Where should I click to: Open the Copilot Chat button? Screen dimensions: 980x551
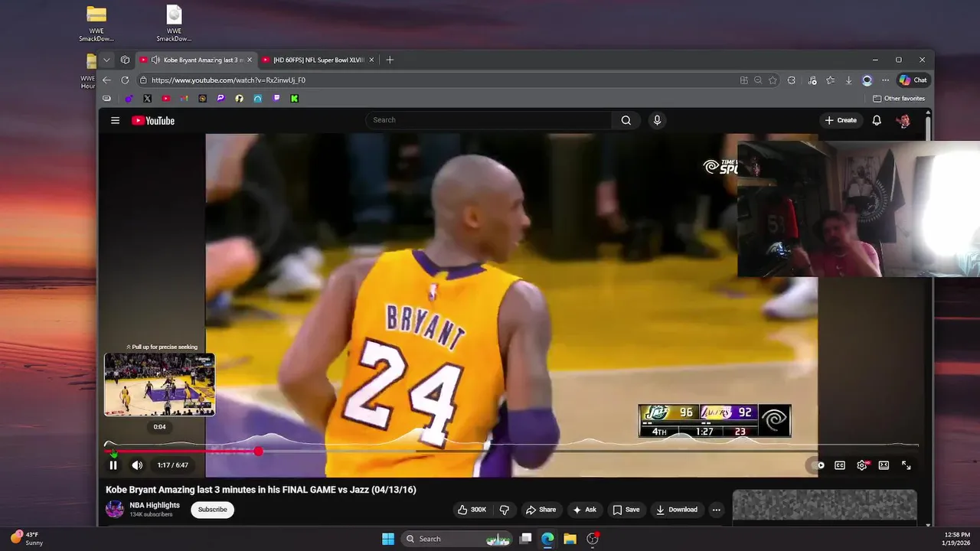pos(913,80)
